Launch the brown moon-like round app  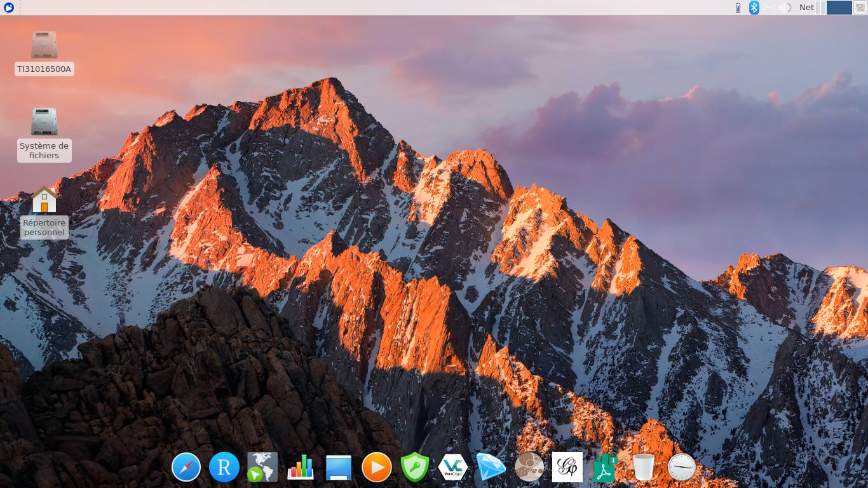pos(529,468)
